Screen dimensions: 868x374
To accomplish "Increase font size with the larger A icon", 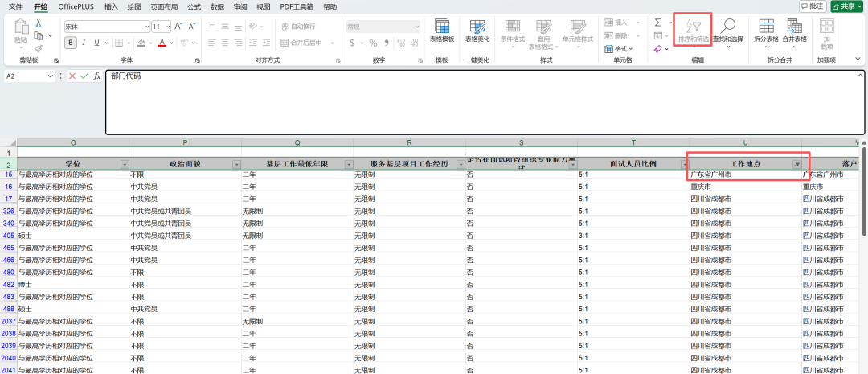I will click(x=178, y=26).
